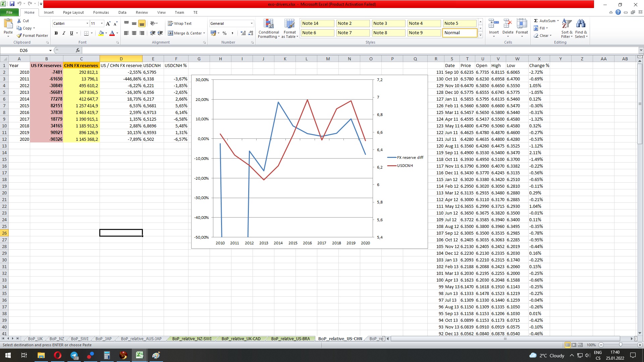Image resolution: width=644 pixels, height=362 pixels.
Task: Toggle Align Text Right
Action: click(142, 33)
